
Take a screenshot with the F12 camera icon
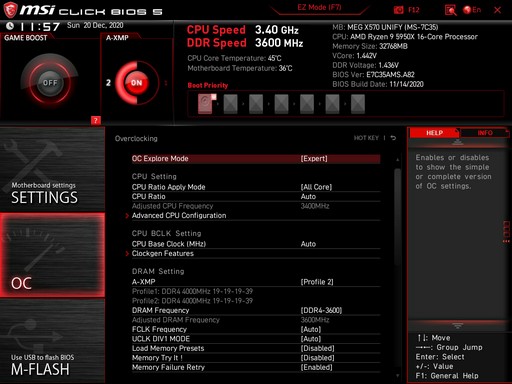coord(398,10)
